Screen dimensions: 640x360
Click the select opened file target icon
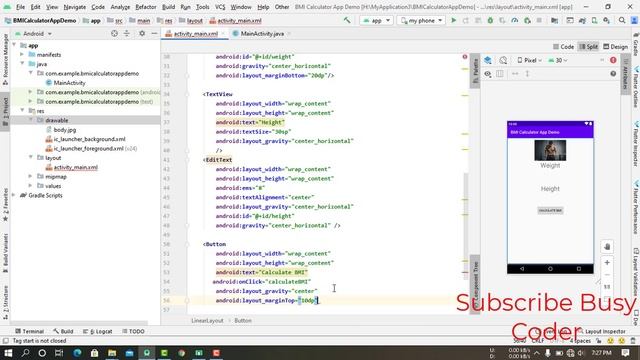pyautogui.click(x=114, y=33)
